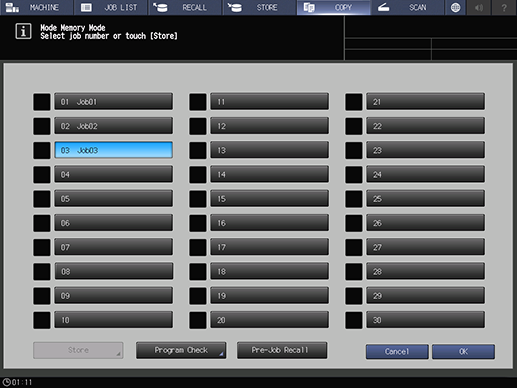
Task: Click the black box beside slot 04
Action: (42, 175)
